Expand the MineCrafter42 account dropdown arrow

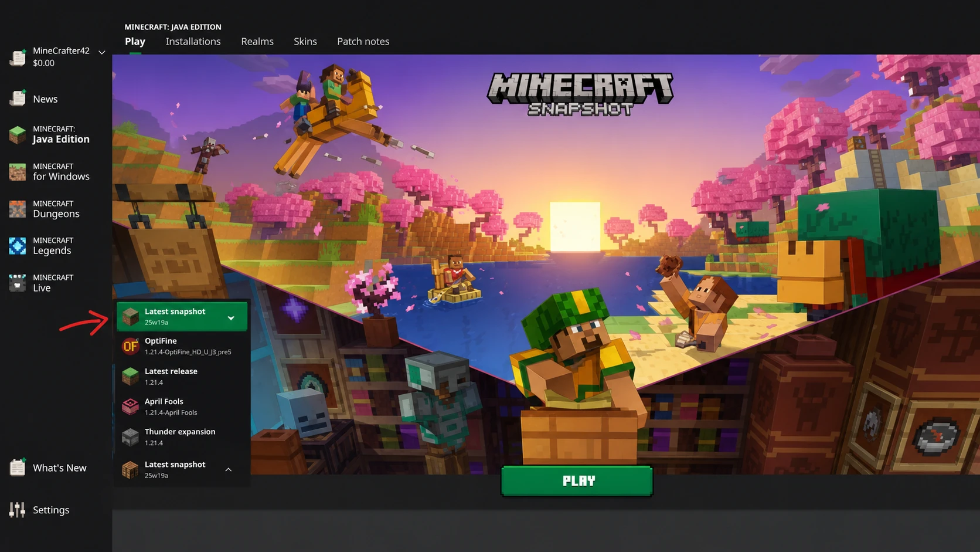pyautogui.click(x=102, y=52)
